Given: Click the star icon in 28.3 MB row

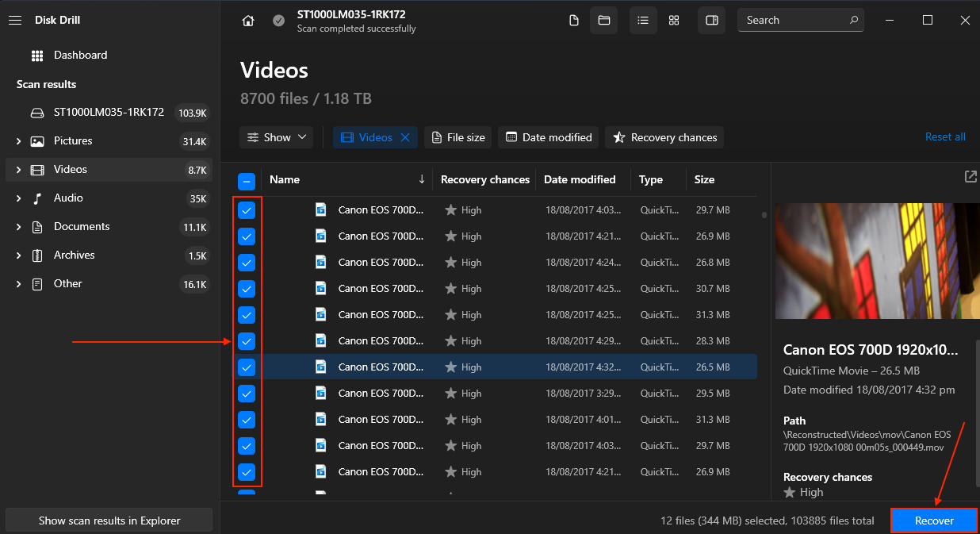Looking at the screenshot, I should (450, 340).
